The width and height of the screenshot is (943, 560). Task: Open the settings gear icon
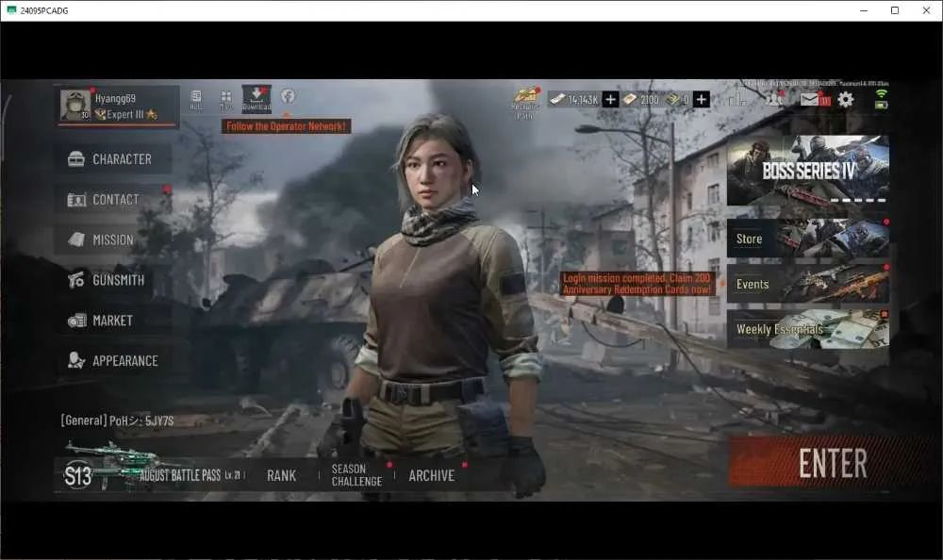845,99
